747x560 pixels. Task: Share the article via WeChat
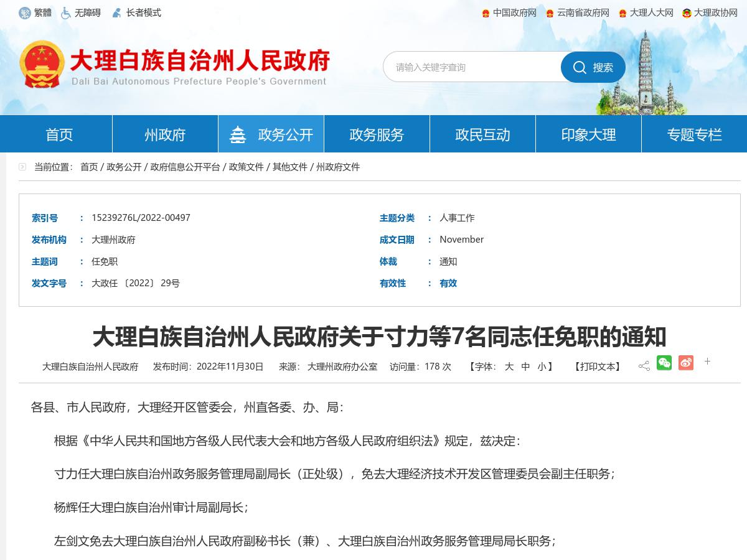coord(664,363)
